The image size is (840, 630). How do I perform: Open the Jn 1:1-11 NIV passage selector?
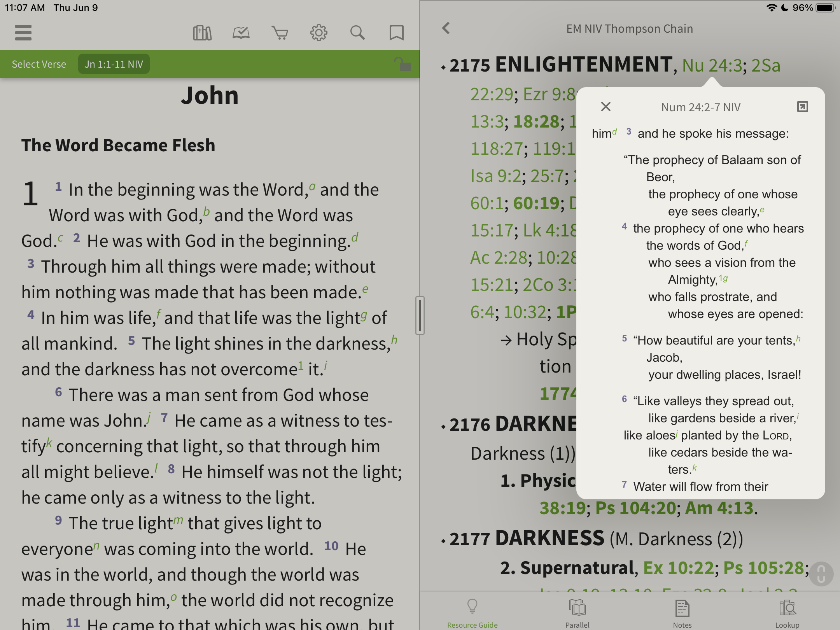click(114, 64)
